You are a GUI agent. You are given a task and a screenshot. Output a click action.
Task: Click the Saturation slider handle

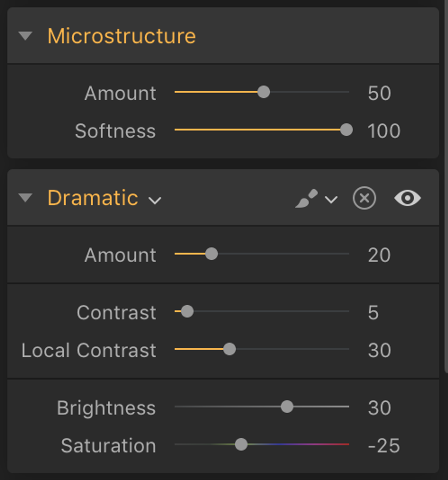point(241,445)
